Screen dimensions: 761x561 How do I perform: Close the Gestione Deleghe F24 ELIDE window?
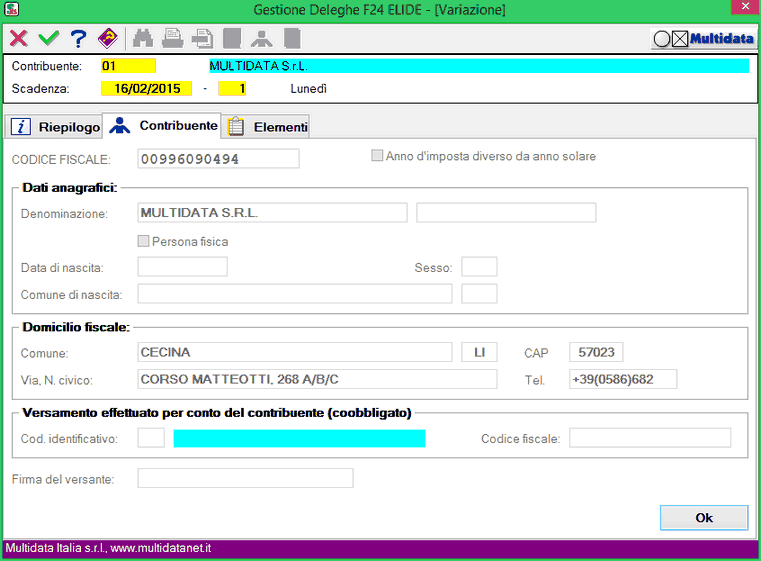click(x=746, y=7)
